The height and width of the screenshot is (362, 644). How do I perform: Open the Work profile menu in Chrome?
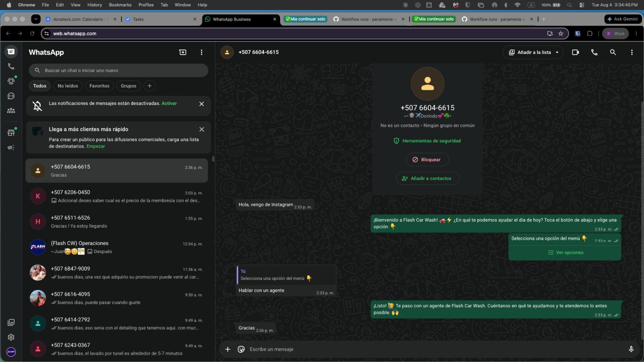pos(615,33)
